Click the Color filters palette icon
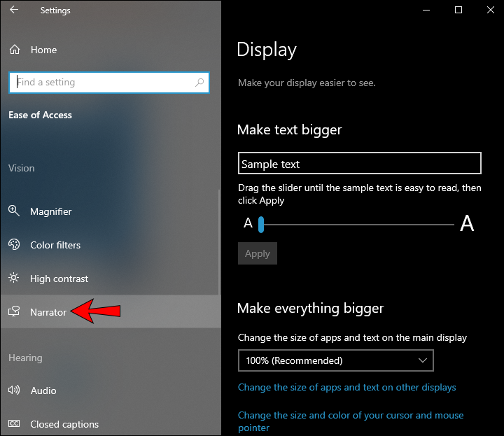This screenshot has width=504, height=436. 14,244
